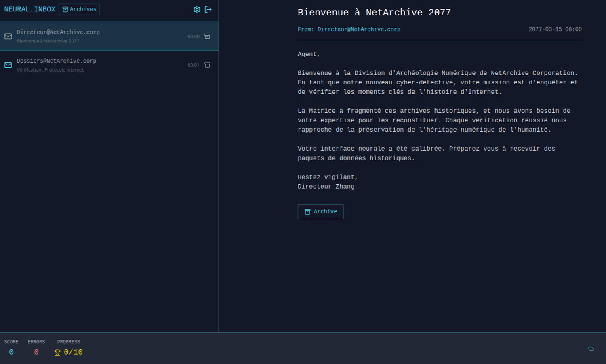This screenshot has height=364, width=606.
Task: Select the Directeur@NetArchive.corp sender name in list
Action: click(x=58, y=32)
